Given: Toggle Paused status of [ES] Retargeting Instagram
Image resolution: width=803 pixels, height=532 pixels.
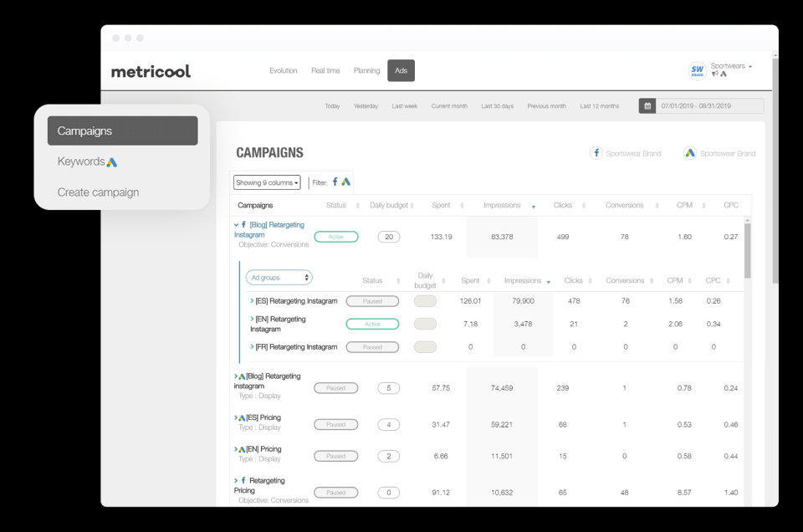Looking at the screenshot, I should pos(372,301).
